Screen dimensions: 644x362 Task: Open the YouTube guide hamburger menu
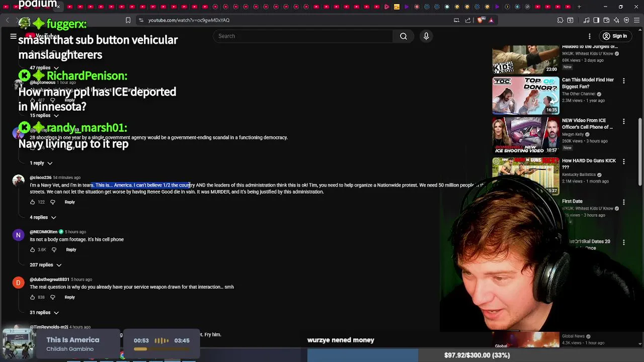tap(13, 36)
